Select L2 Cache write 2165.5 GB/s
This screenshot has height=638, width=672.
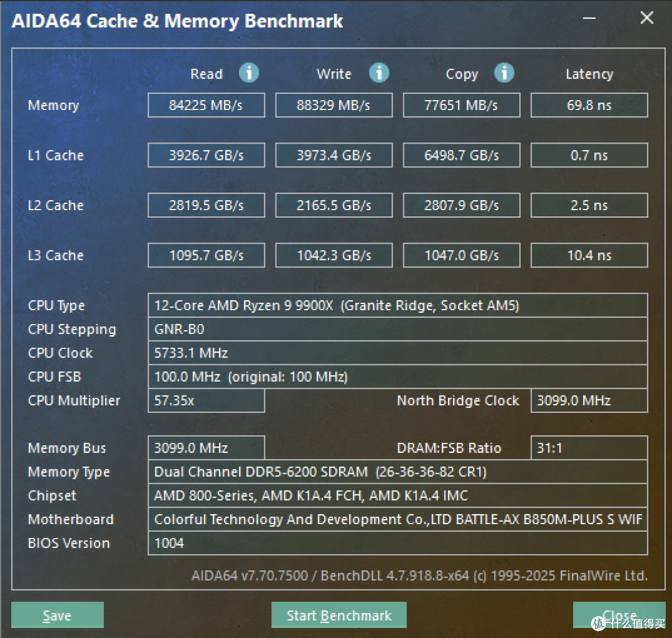point(334,205)
